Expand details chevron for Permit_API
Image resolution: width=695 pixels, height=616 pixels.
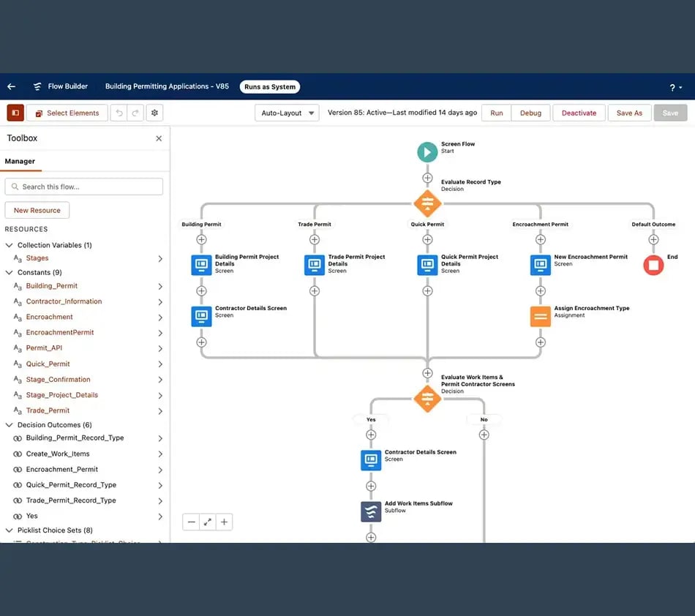[x=160, y=349]
